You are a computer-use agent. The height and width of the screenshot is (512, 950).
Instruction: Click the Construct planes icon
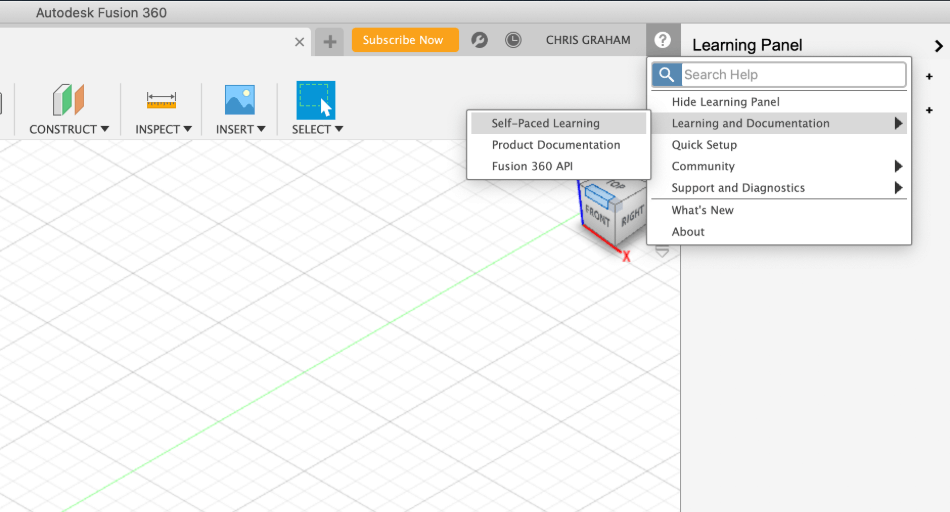pyautogui.click(x=68, y=100)
